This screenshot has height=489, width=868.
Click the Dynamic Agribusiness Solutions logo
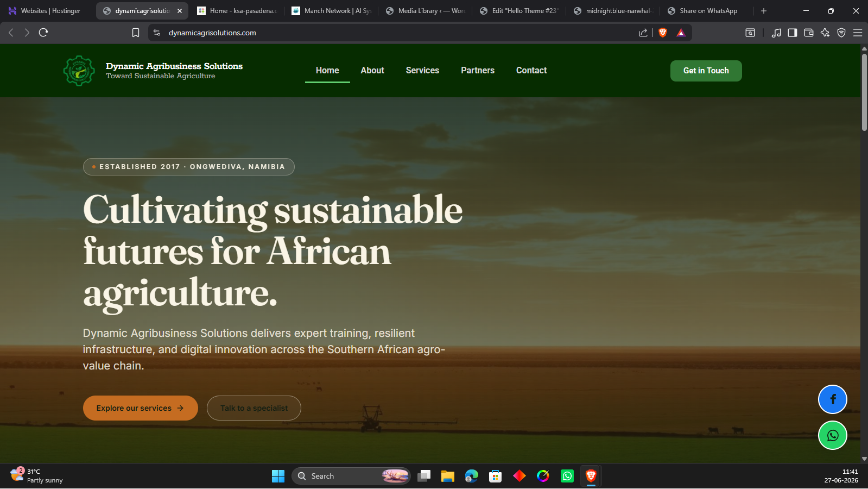79,71
